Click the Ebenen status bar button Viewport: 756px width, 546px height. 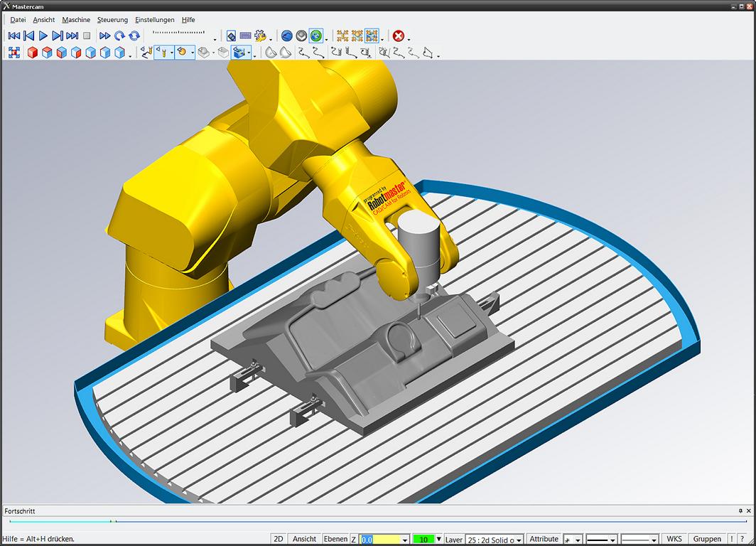tap(335, 539)
